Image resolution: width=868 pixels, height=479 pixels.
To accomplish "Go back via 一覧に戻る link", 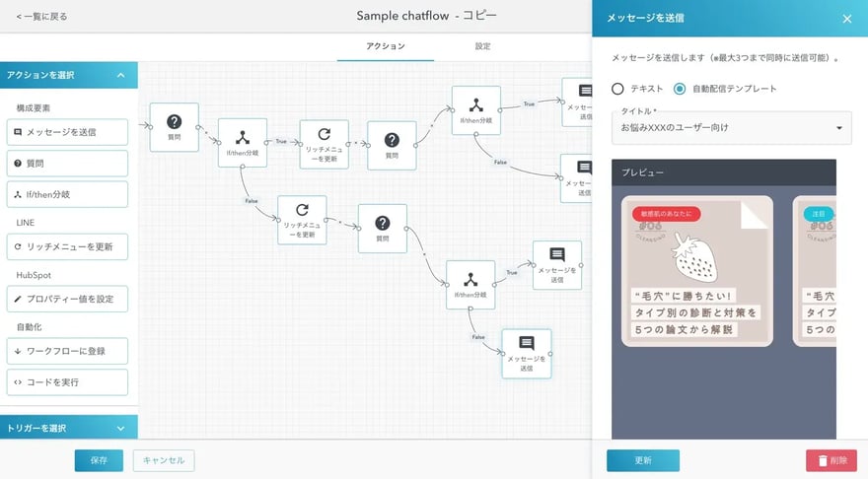I will click(x=41, y=17).
